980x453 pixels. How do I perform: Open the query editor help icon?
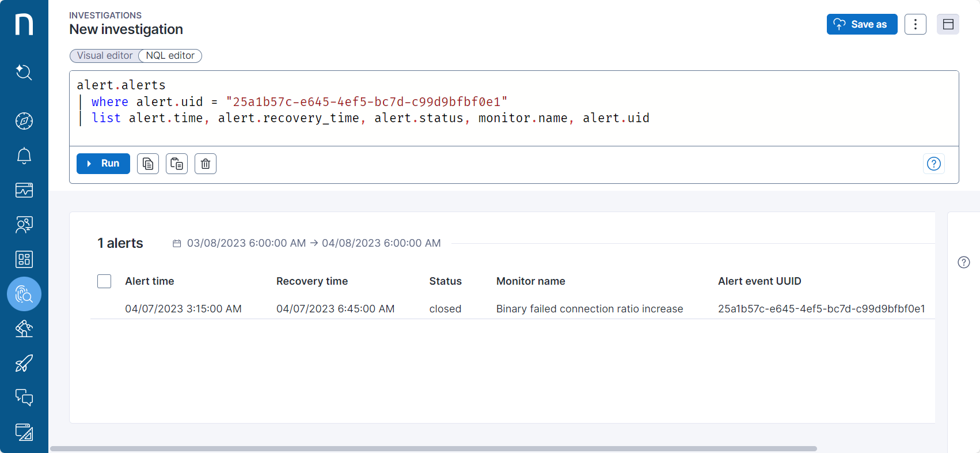(x=933, y=164)
